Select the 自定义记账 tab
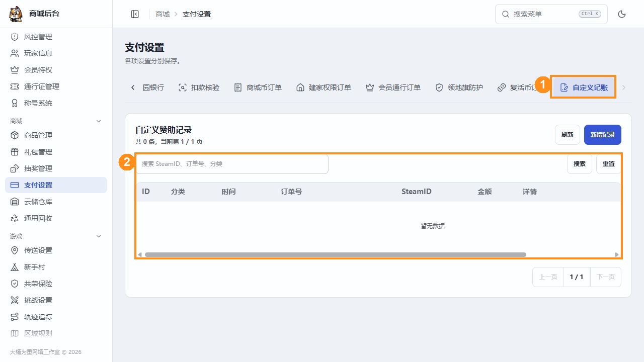 pyautogui.click(x=584, y=87)
